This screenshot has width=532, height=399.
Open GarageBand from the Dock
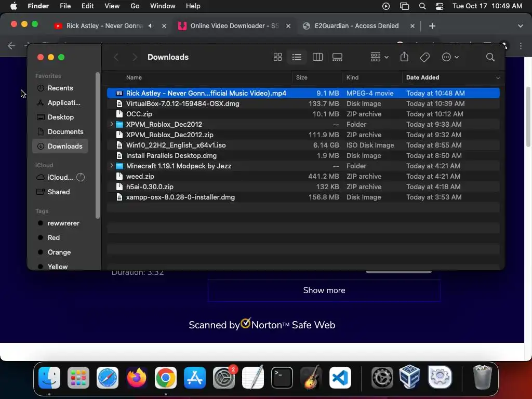click(311, 377)
